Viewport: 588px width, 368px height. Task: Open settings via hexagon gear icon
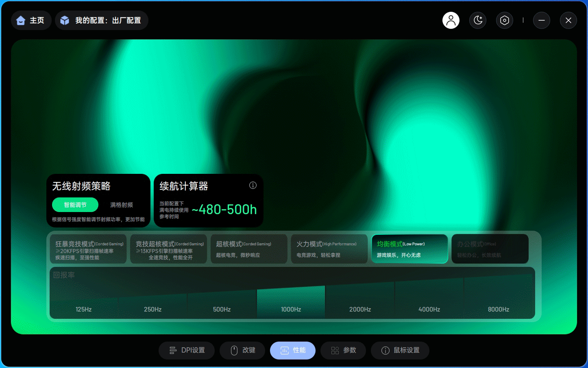tap(504, 20)
